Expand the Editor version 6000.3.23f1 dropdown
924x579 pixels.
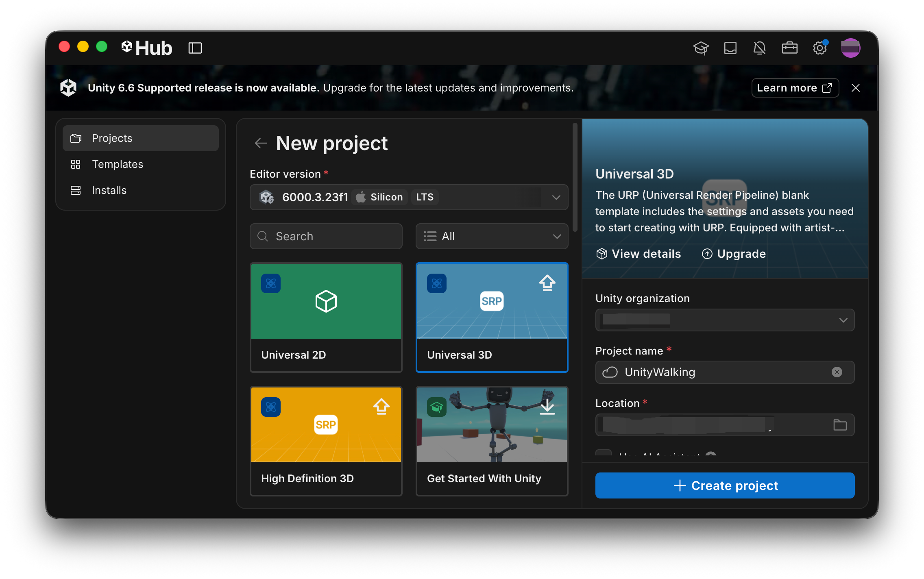409,197
